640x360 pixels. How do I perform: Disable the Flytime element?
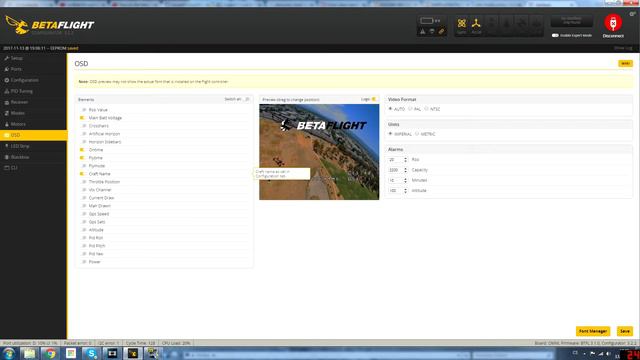click(x=83, y=158)
